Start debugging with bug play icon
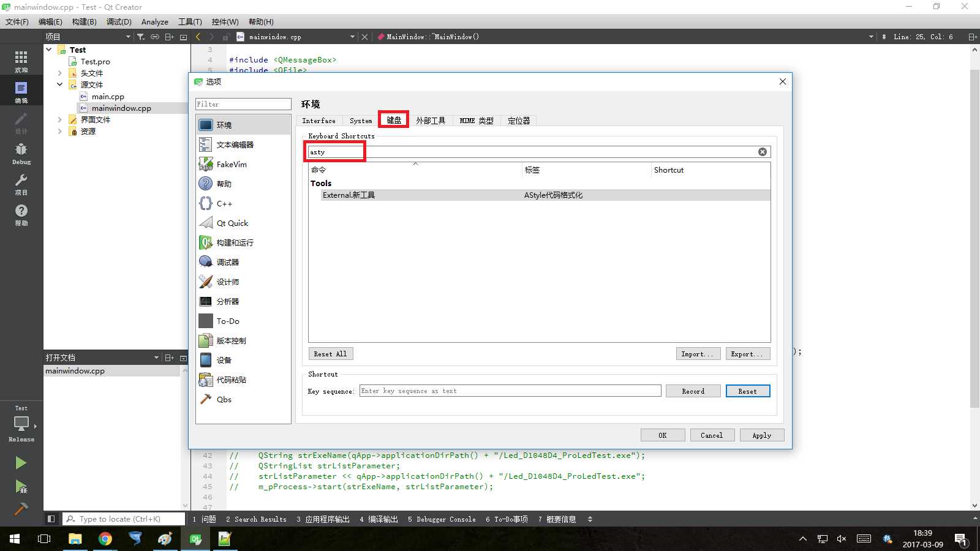Viewport: 980px width, 551px height. (x=21, y=487)
